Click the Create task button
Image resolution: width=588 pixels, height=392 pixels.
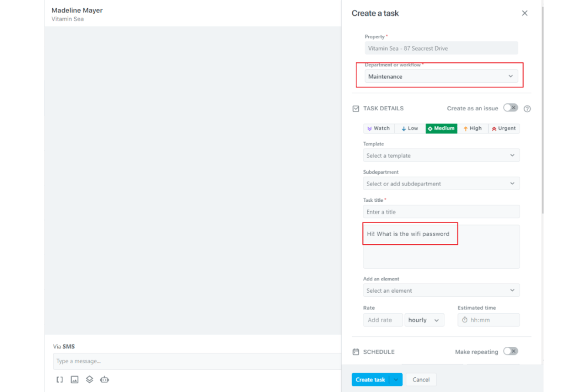370,380
